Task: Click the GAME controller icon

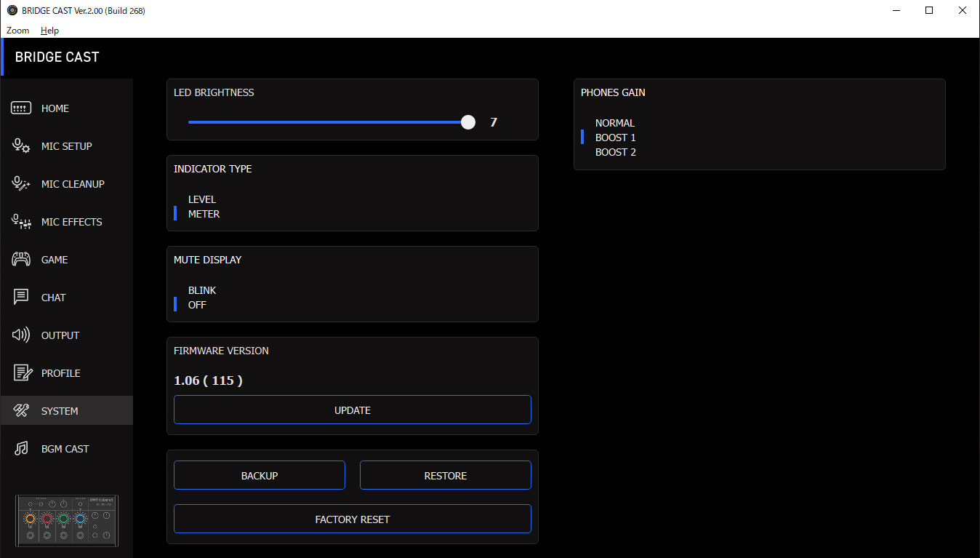Action: point(21,260)
